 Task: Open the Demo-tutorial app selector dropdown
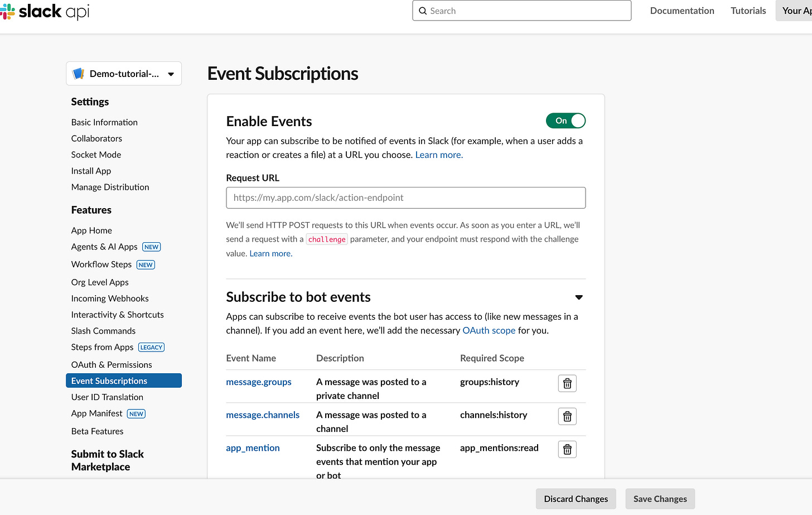pyautogui.click(x=124, y=74)
